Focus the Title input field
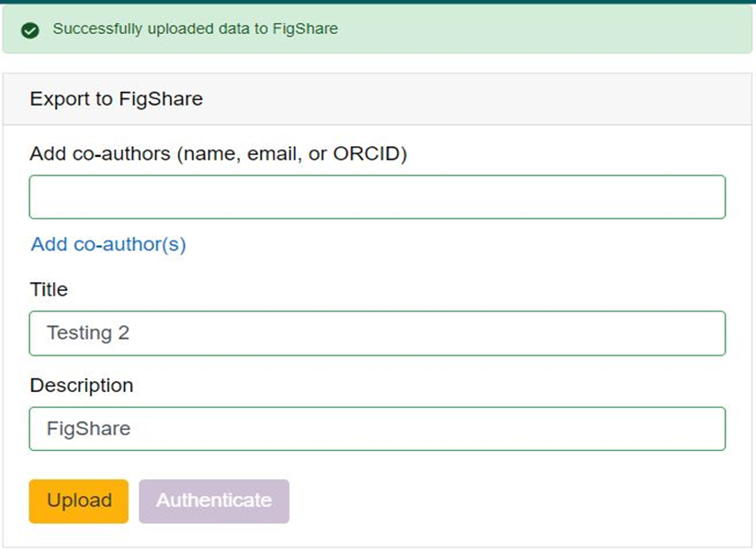Screen dimensions: 756x551 pos(377,333)
